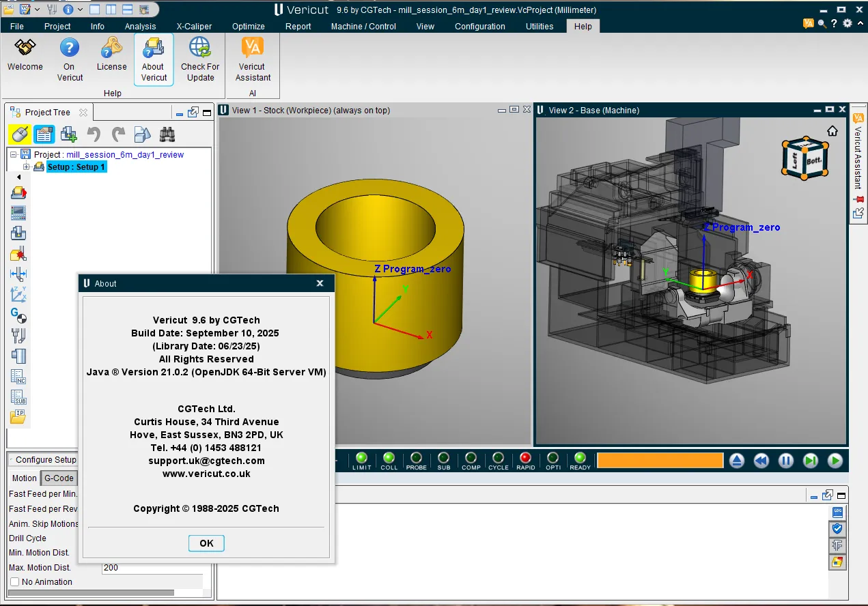Click the Check For Update globe icon
The image size is (868, 606).
(x=200, y=48)
